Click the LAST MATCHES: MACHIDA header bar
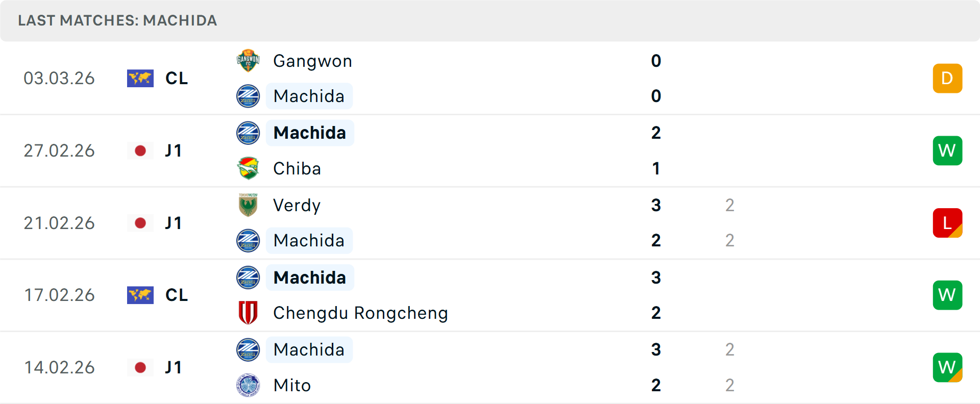Screen dimensions: 980x404 point(117,20)
